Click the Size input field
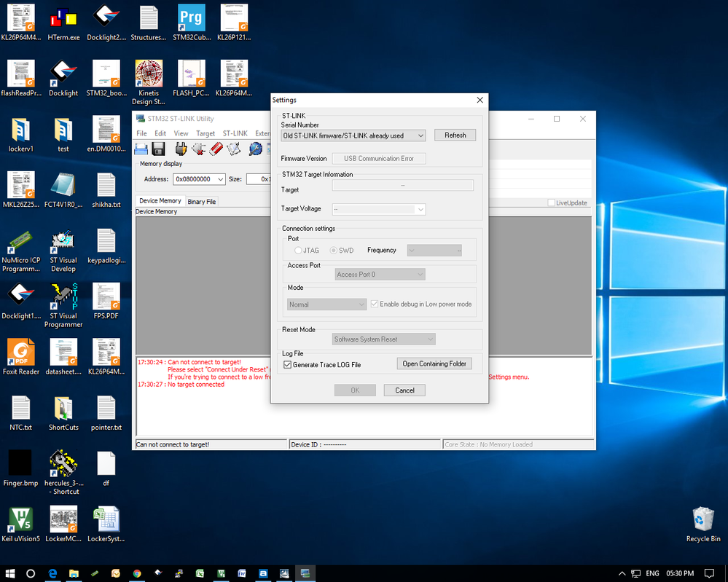The height and width of the screenshot is (582, 728). tap(259, 179)
